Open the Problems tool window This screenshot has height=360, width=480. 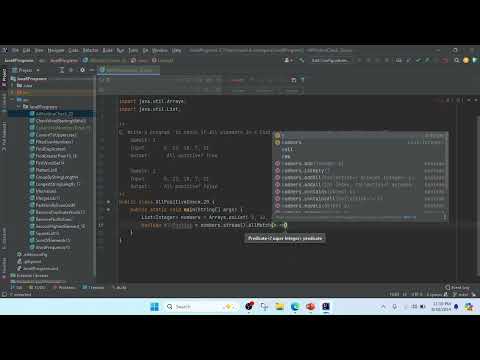[64, 287]
